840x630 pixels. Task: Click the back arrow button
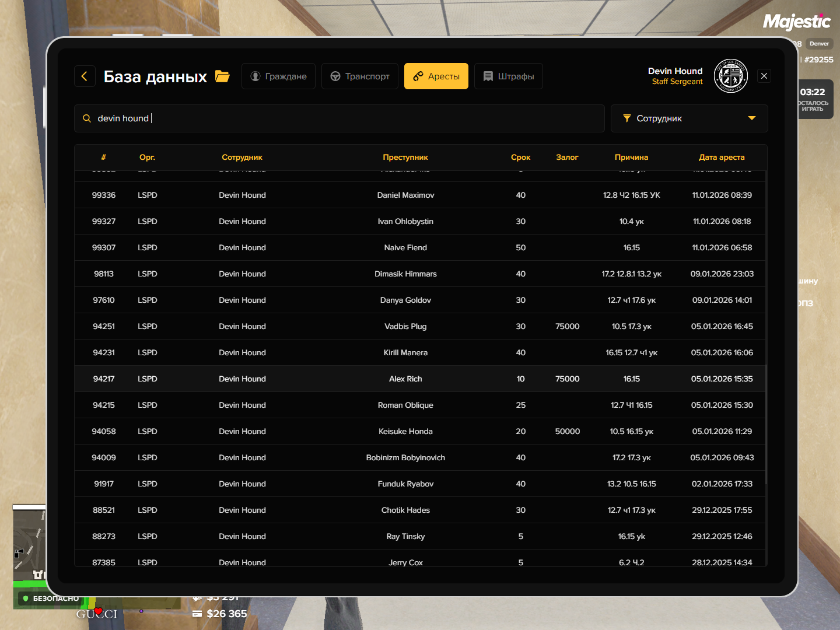click(x=85, y=76)
